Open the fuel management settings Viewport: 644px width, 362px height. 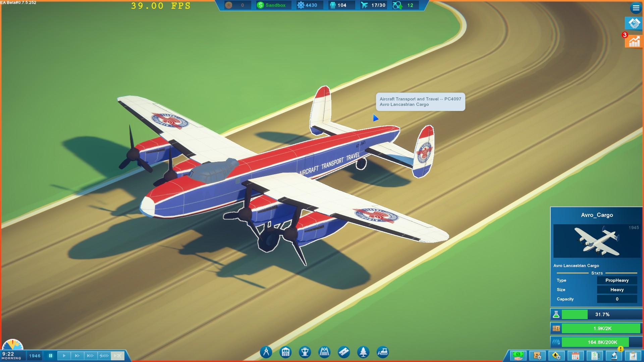point(556,355)
